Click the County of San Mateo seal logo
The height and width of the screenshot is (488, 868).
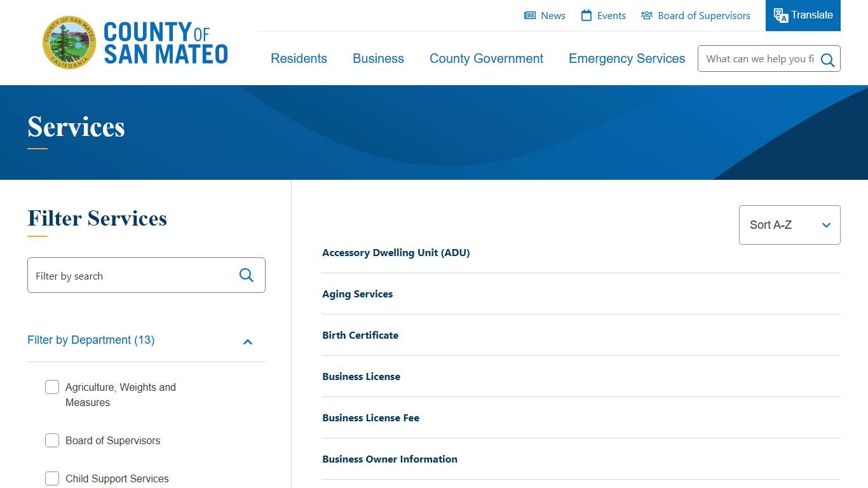(x=69, y=42)
